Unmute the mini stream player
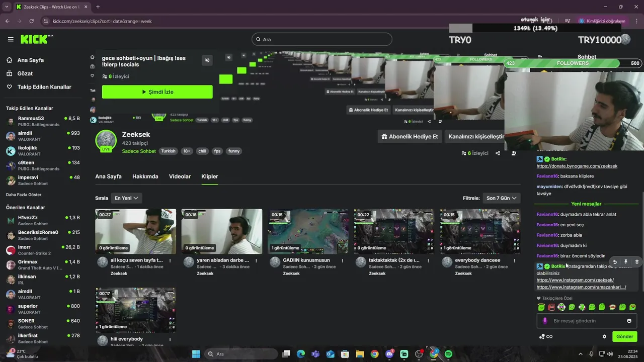 point(207,60)
